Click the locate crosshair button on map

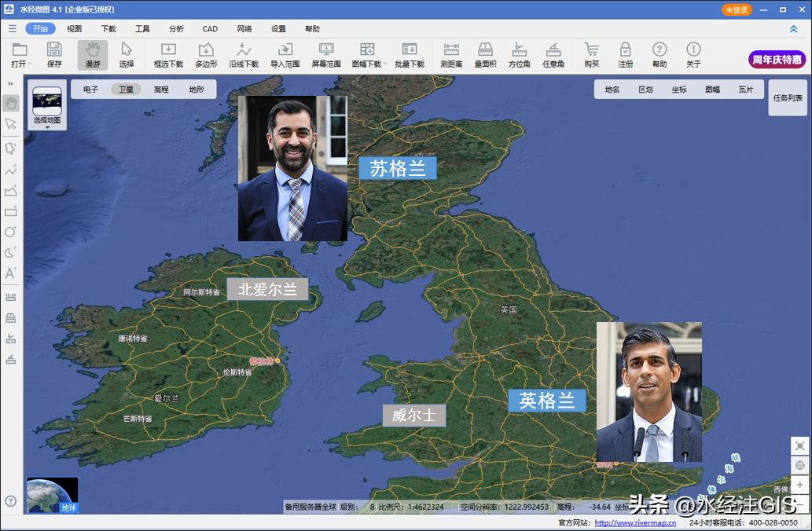click(x=799, y=465)
